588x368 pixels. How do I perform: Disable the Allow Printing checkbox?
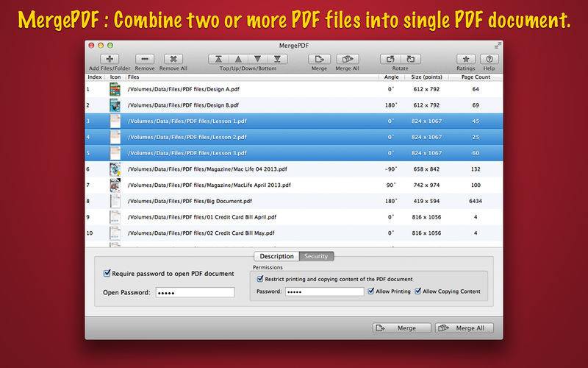tap(370, 291)
